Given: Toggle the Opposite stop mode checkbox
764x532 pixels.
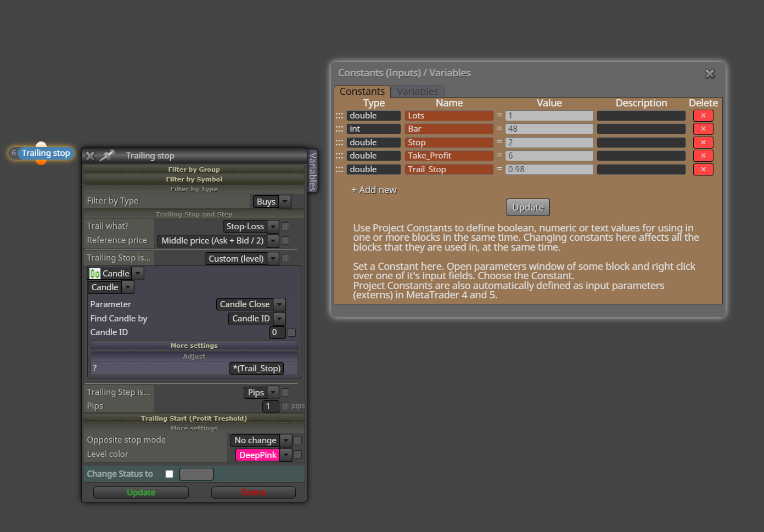Looking at the screenshot, I should pyautogui.click(x=297, y=440).
